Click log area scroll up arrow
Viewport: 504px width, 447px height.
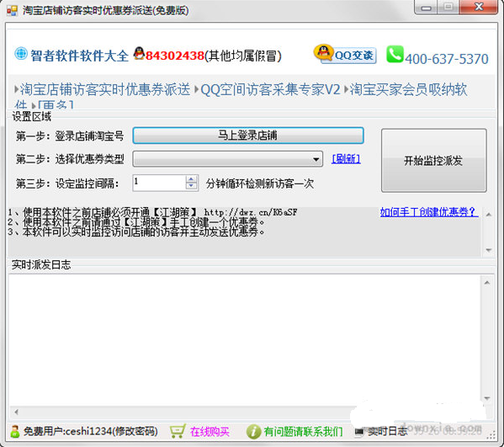(x=487, y=283)
